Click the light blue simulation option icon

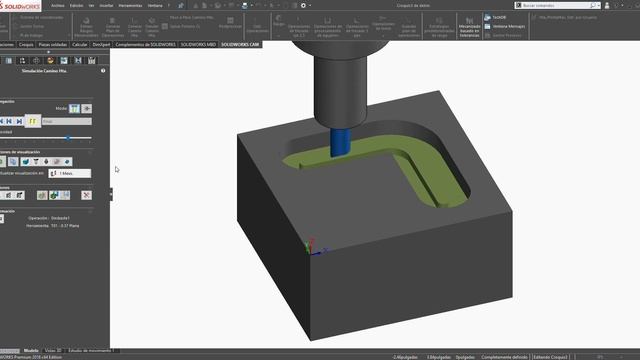pos(65,196)
